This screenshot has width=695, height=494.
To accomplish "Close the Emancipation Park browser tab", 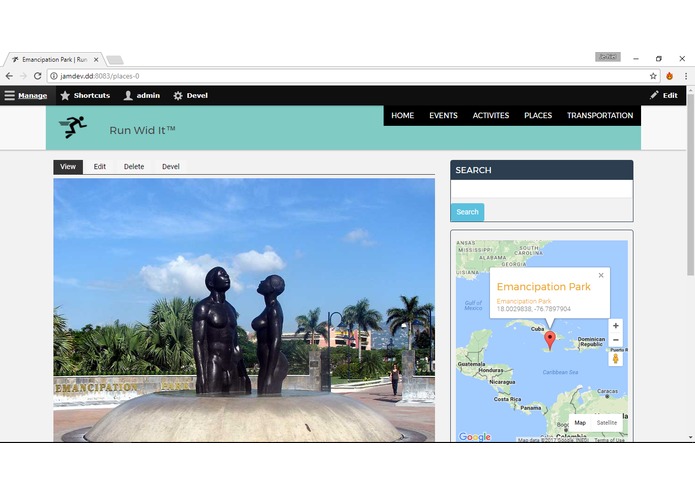I will pos(96,59).
